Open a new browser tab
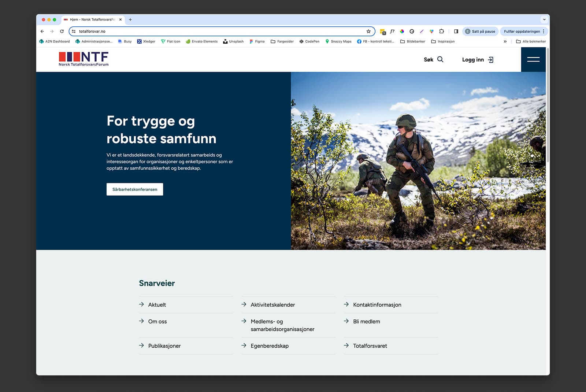 pyautogui.click(x=130, y=20)
